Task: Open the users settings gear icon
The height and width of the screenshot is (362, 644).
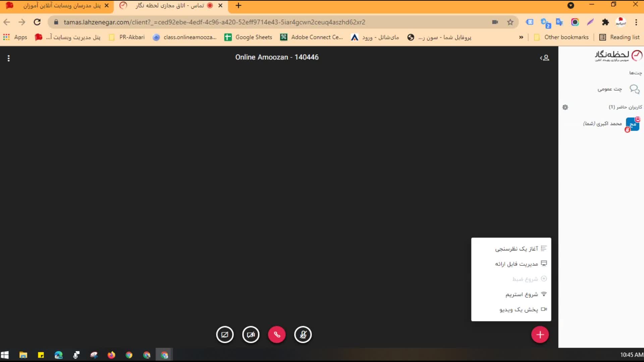Action: tap(565, 107)
